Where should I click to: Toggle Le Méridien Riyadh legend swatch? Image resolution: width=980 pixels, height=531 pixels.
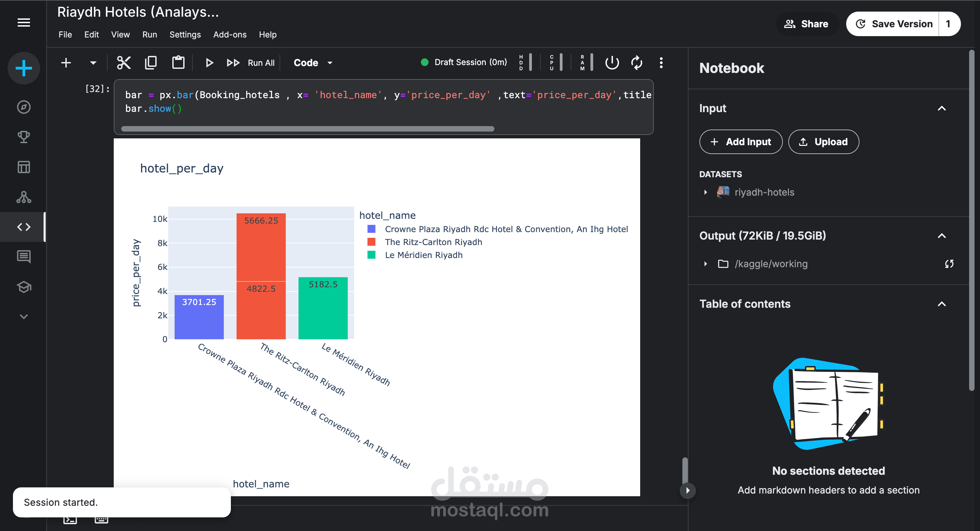371,255
